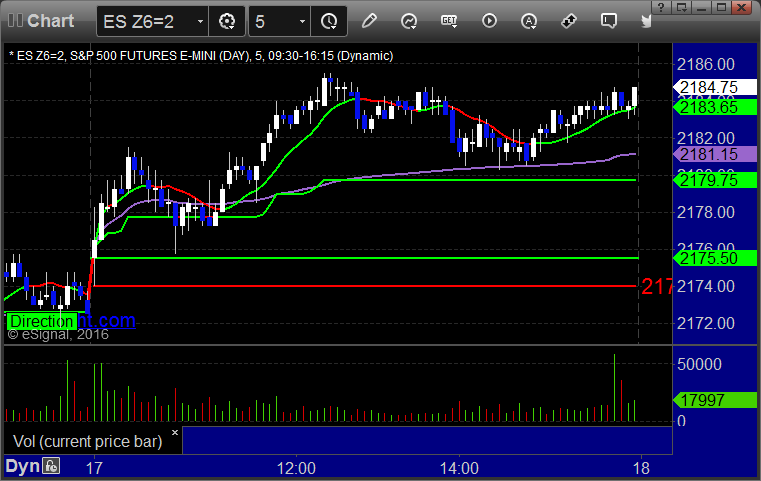Click the 50000 volume axis label
Viewport: 761px width, 481px height.
point(699,364)
